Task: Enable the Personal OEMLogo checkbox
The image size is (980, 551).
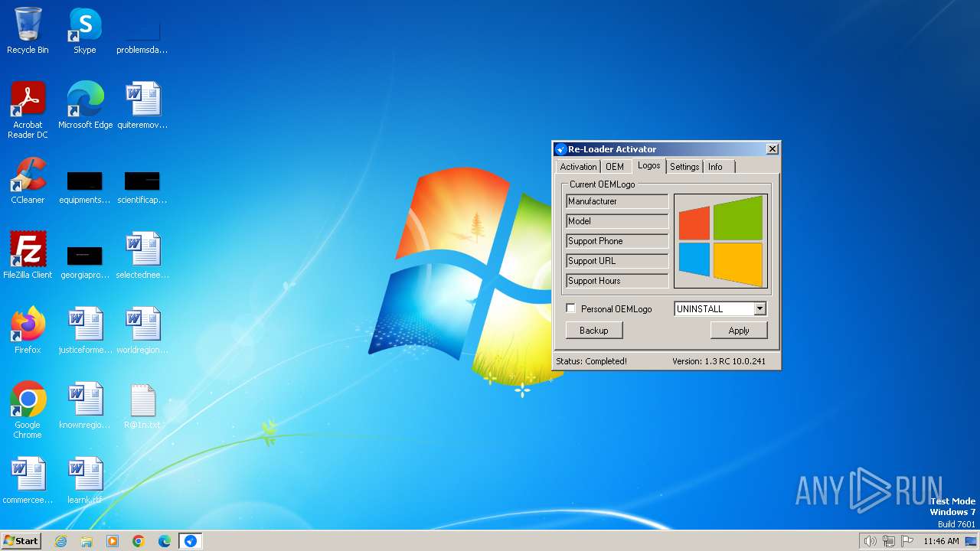Action: pos(570,308)
